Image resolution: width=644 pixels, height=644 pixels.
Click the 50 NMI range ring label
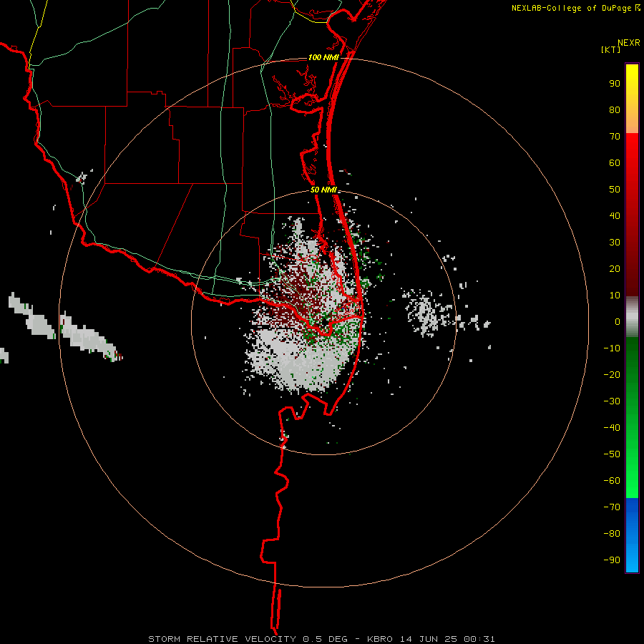pos(323,190)
